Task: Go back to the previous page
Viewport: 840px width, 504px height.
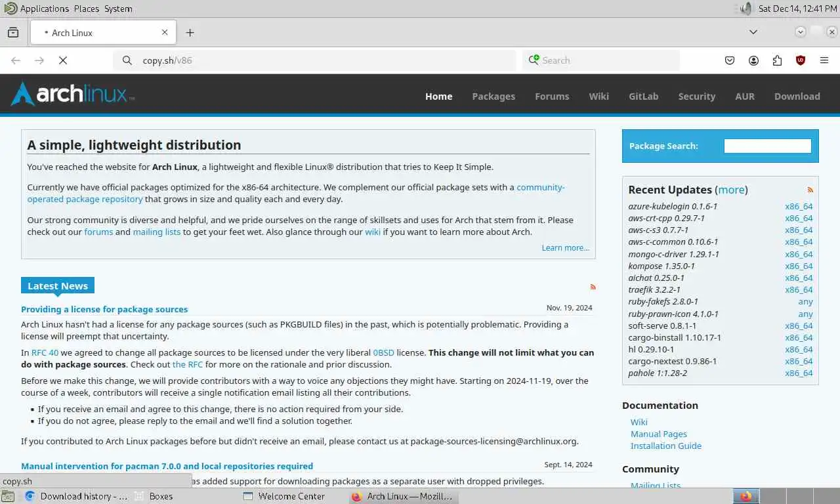Action: (x=16, y=60)
